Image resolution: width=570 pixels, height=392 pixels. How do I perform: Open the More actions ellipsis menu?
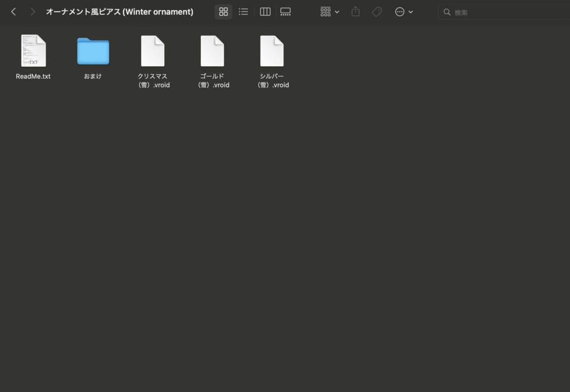[x=404, y=12]
